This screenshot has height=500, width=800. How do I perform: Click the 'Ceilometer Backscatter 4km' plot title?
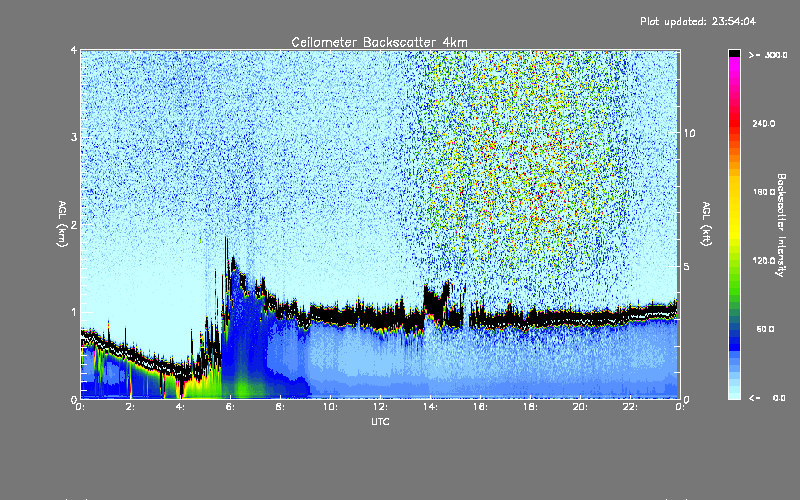[379, 42]
